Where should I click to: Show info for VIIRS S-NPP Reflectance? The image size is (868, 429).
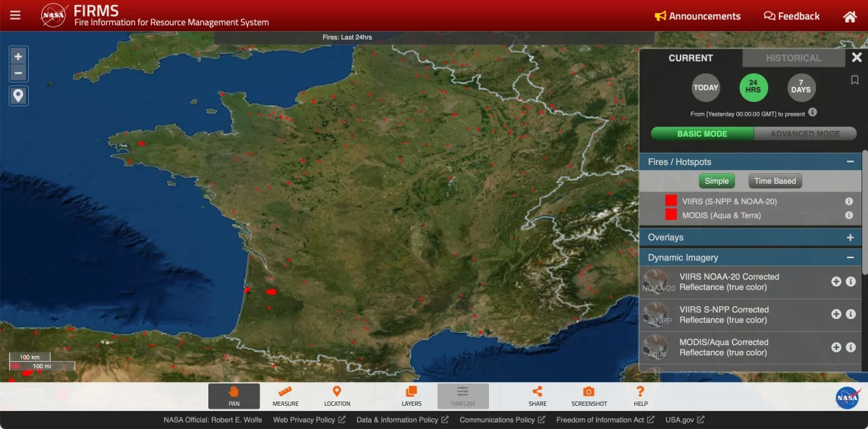pyautogui.click(x=851, y=314)
